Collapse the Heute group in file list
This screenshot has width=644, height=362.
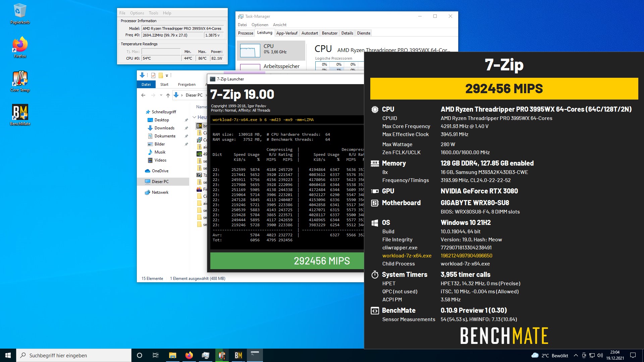194,117
